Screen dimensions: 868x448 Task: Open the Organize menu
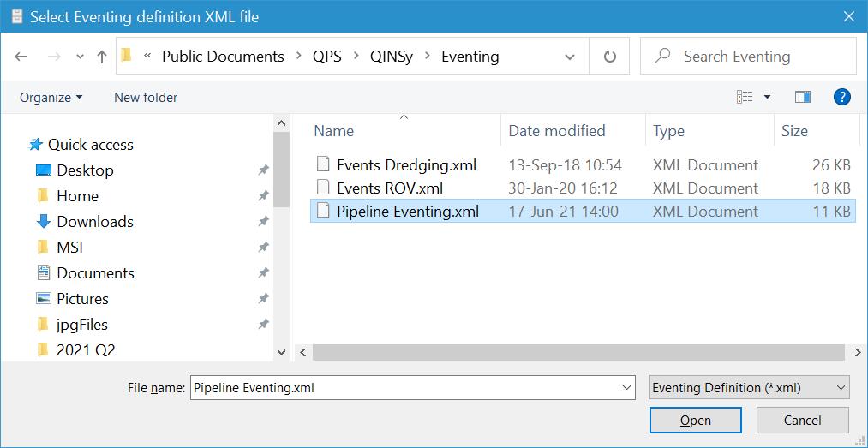pyautogui.click(x=51, y=97)
